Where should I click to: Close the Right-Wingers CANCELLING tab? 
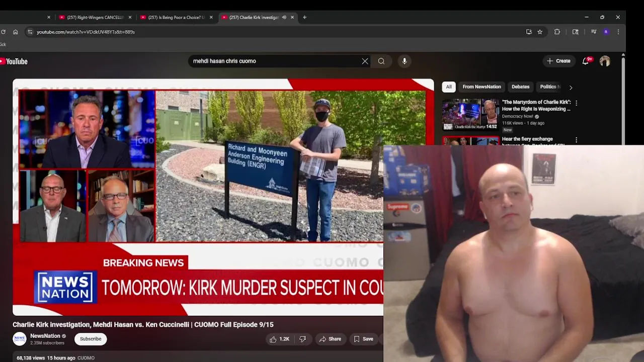pos(130,17)
